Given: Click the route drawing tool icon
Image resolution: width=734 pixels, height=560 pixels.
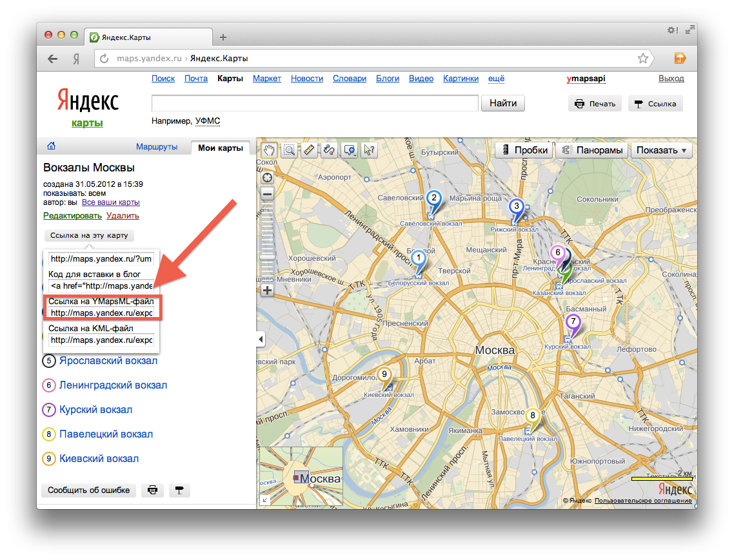Looking at the screenshot, I should [328, 150].
